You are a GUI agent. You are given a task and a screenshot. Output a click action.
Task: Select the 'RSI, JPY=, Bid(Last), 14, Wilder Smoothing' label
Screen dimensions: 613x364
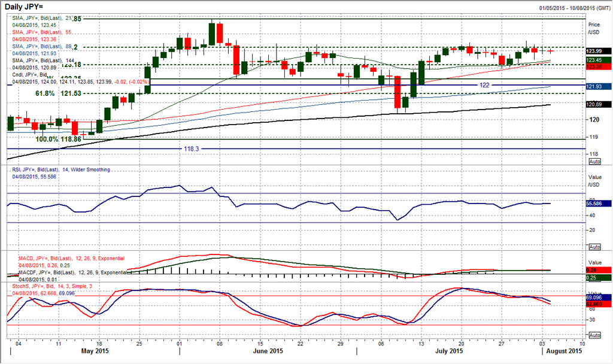coord(61,169)
